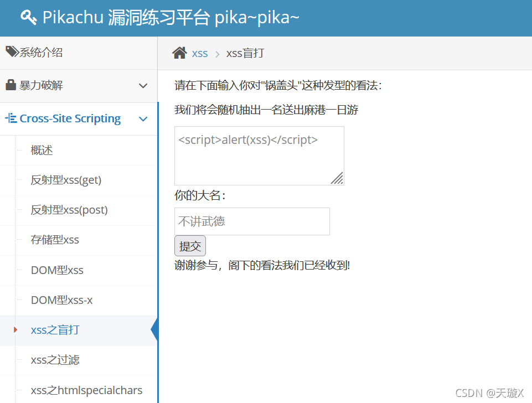Click the 提交 submit button
The image size is (532, 403).
click(190, 246)
